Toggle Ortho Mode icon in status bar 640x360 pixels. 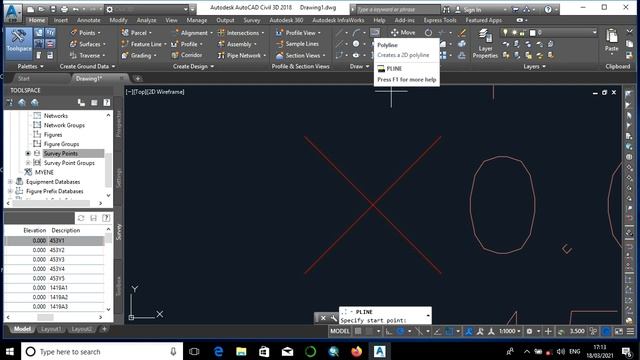(x=389, y=331)
